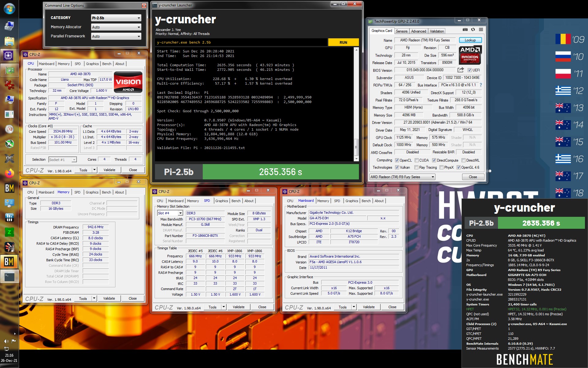Toggle the Ray Tracing checkbox

point(416,167)
